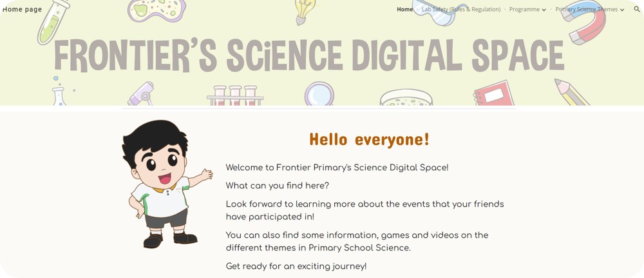The height and width of the screenshot is (278, 644).
Task: Open the Primary Science Themes menu
Action: click(x=587, y=10)
